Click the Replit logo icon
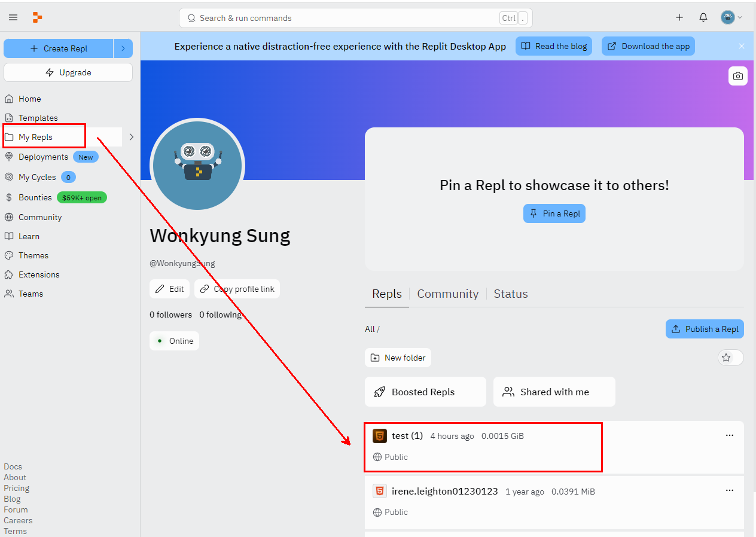Image resolution: width=756 pixels, height=537 pixels. point(37,17)
